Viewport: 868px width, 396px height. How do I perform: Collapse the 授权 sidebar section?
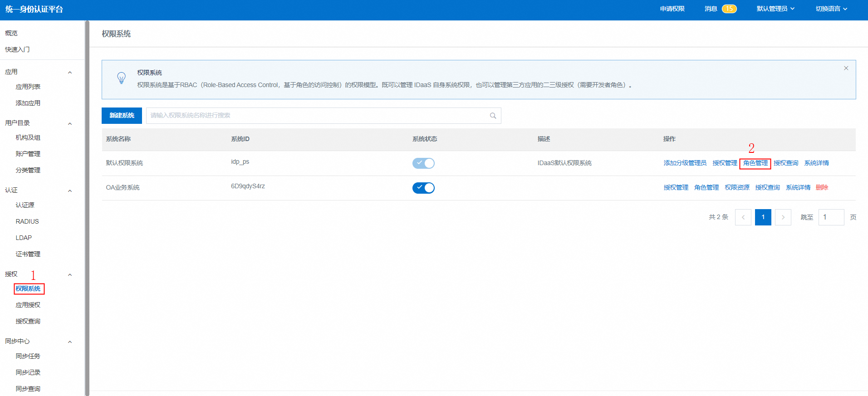(x=70, y=275)
